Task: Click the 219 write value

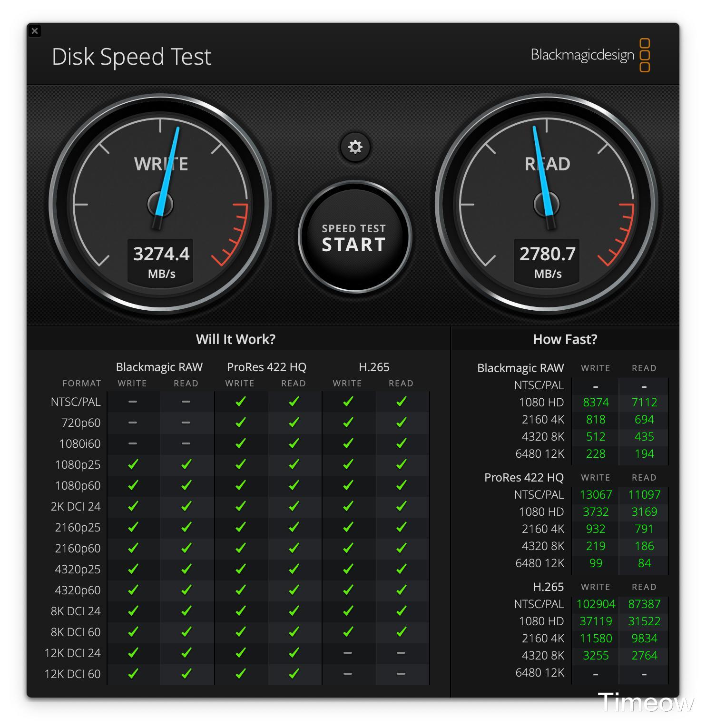Action: (x=596, y=546)
